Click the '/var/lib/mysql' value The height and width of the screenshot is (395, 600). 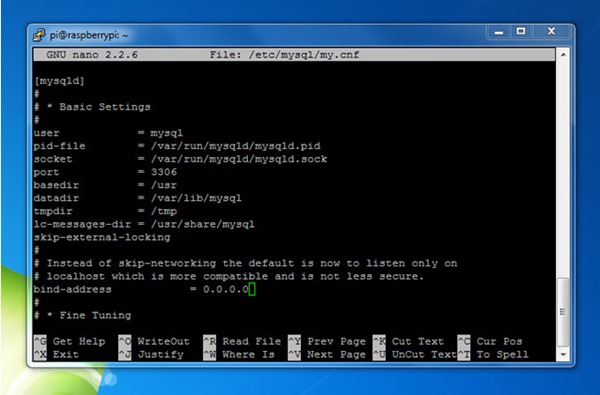pos(196,198)
